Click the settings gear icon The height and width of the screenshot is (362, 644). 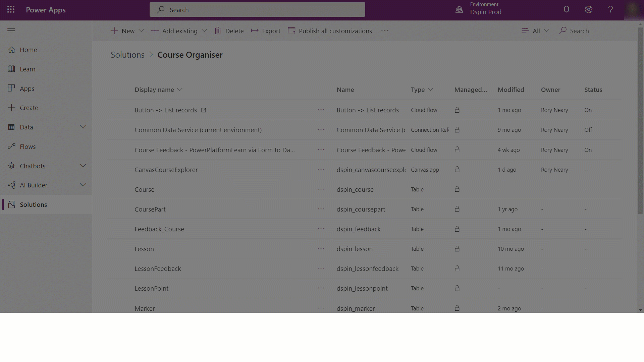click(x=588, y=9)
